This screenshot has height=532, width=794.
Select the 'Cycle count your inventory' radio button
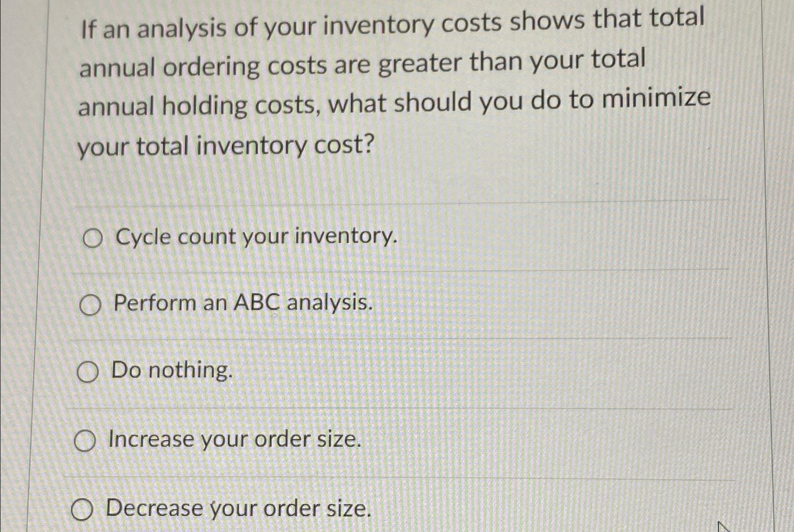click(x=92, y=238)
